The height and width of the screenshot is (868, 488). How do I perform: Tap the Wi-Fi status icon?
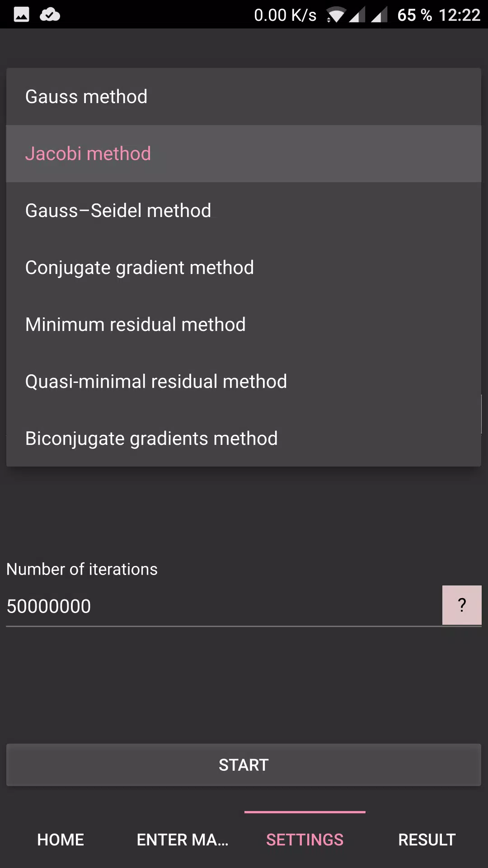pyautogui.click(x=335, y=15)
